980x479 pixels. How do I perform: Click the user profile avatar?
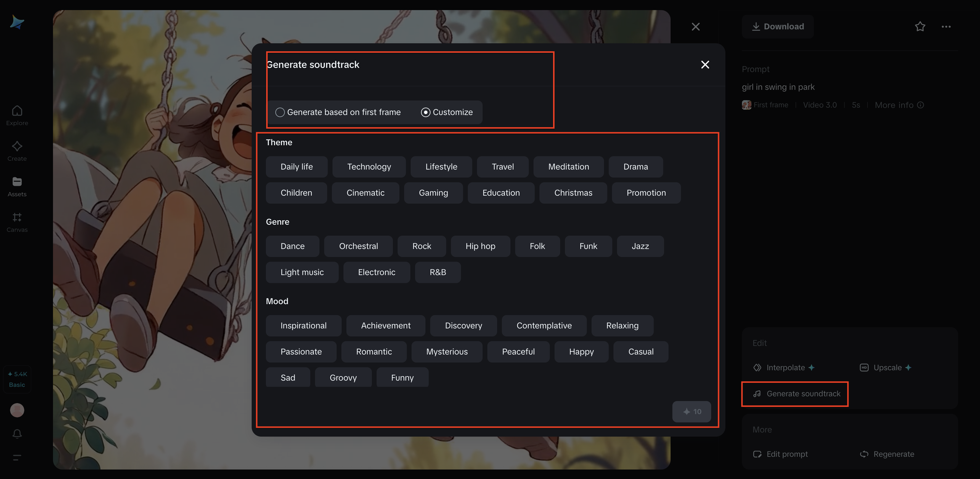[x=17, y=410]
